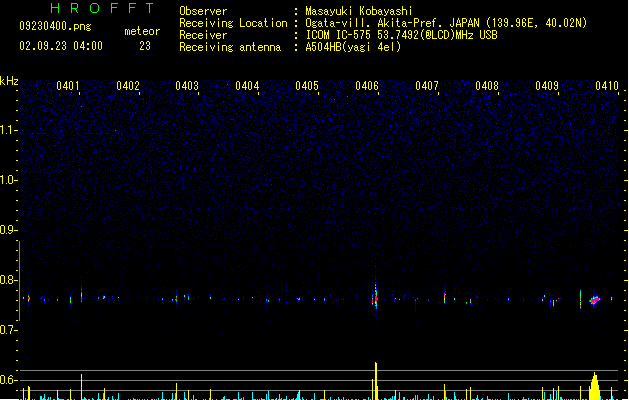Click the 0401 time marker
629x400 pixels.
point(68,86)
